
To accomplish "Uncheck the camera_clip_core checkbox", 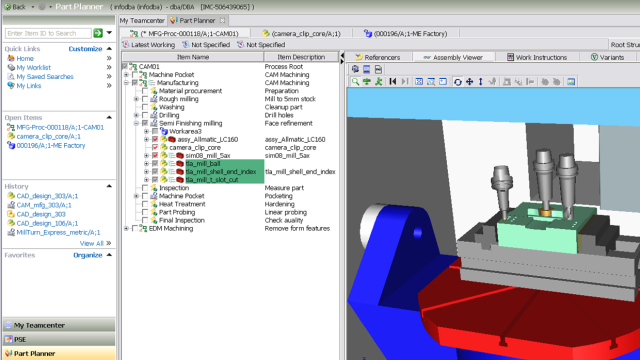I will 155,147.
